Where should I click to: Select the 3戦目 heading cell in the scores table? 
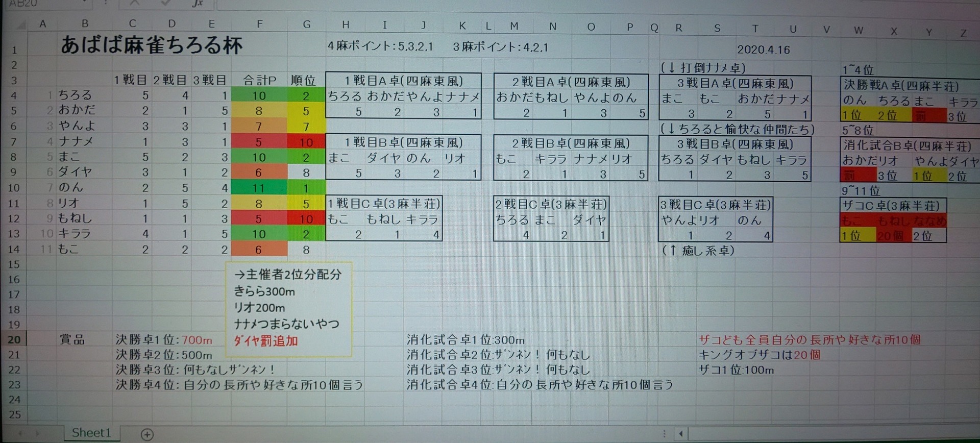click(210, 80)
